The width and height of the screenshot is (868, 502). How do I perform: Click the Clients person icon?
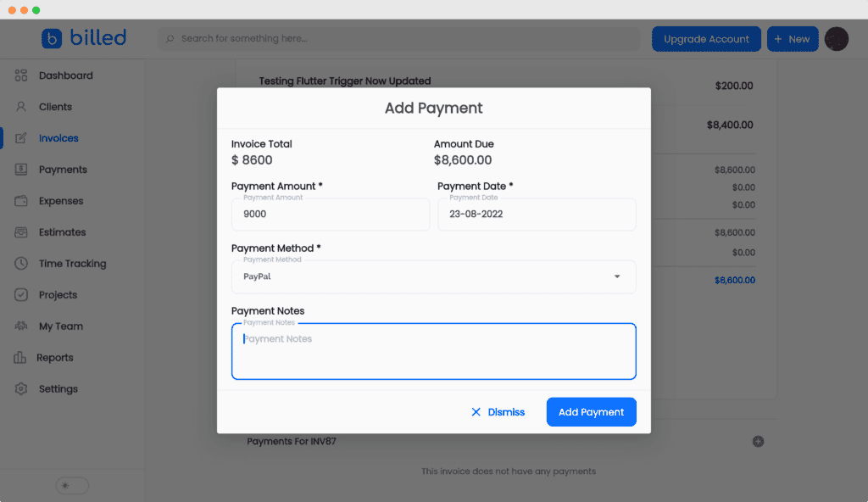[20, 106]
